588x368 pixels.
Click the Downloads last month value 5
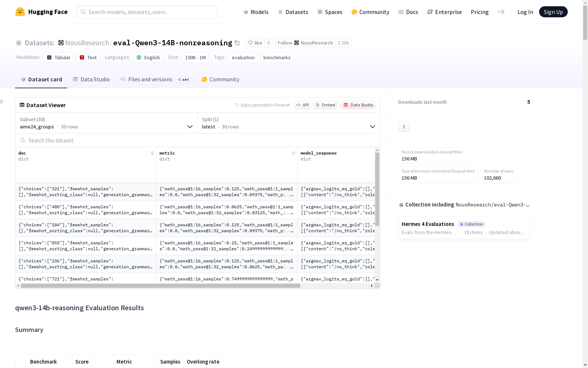click(528, 102)
